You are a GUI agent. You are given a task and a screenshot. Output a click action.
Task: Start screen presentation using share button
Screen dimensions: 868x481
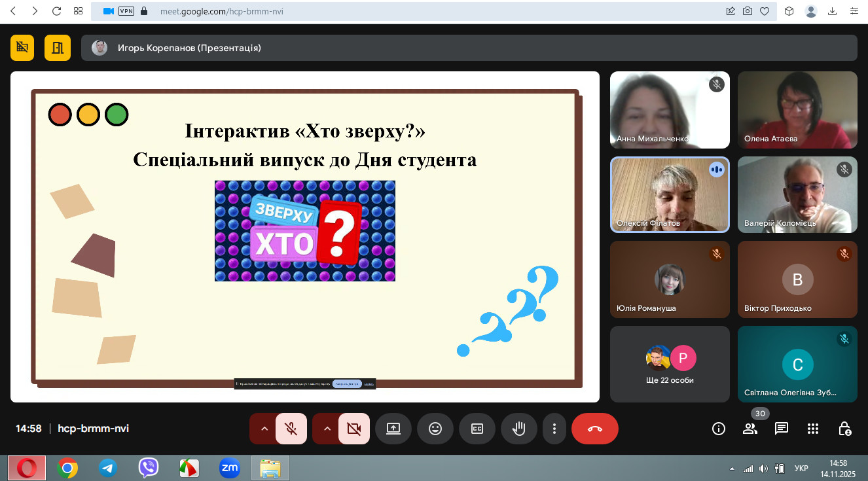[x=393, y=429]
